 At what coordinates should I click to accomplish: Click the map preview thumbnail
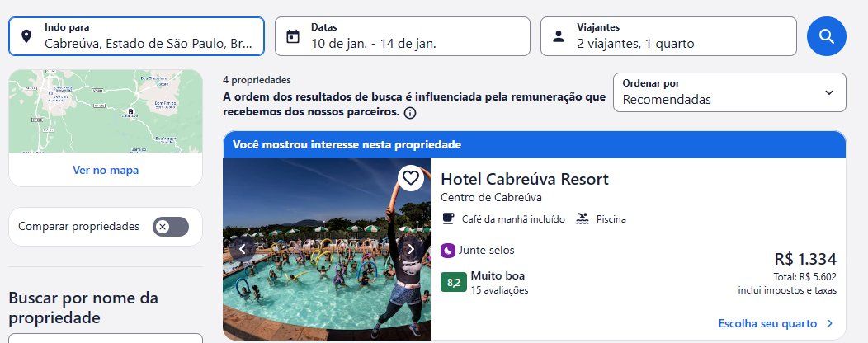click(106, 111)
